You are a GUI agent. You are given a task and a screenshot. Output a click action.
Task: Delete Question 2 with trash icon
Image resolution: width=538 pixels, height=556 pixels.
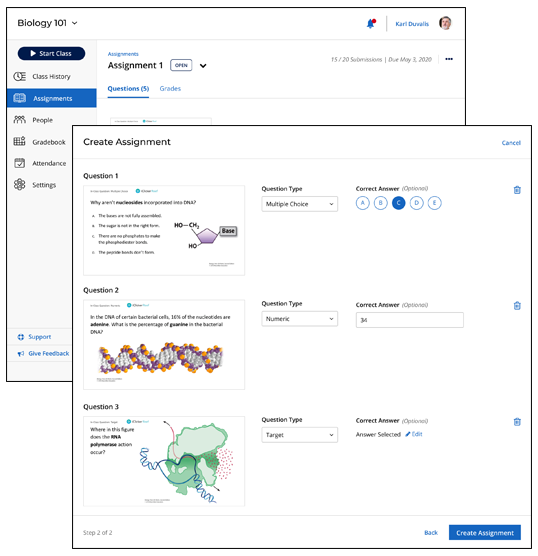[517, 306]
